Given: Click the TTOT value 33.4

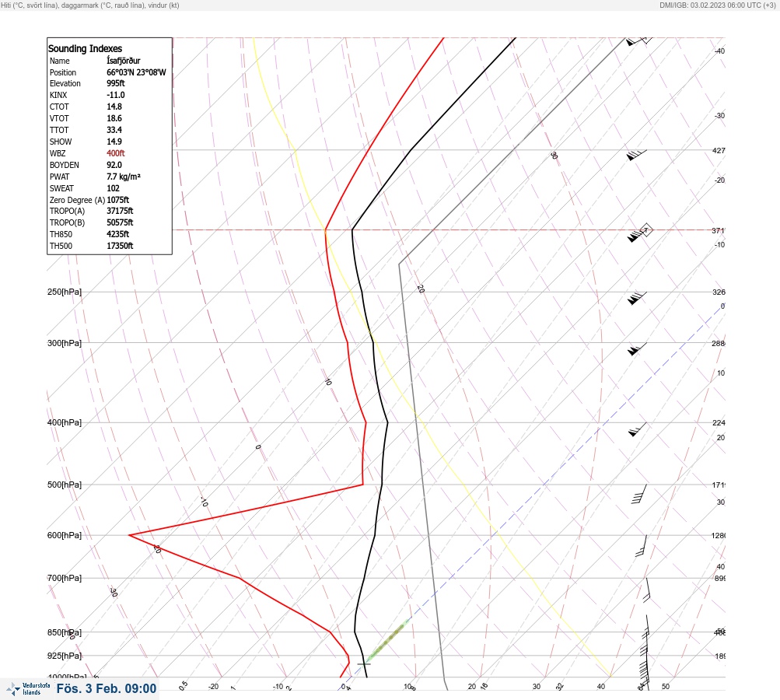Looking at the screenshot, I should 114,130.
